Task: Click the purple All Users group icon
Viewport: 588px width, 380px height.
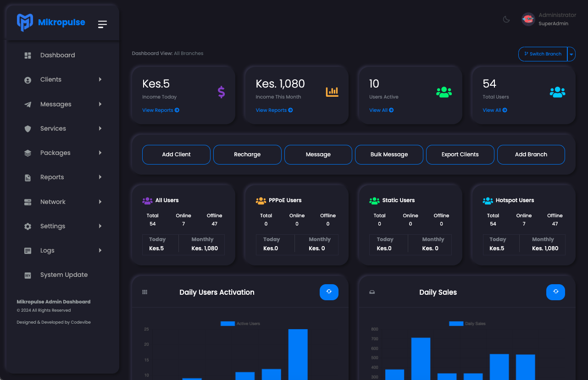Action: click(147, 200)
